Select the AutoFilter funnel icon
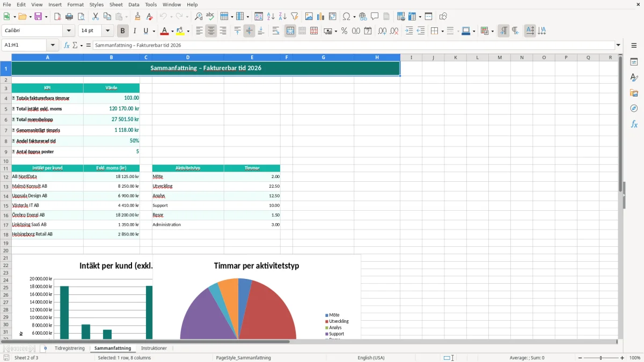This screenshot has width=644, height=362. tap(294, 17)
